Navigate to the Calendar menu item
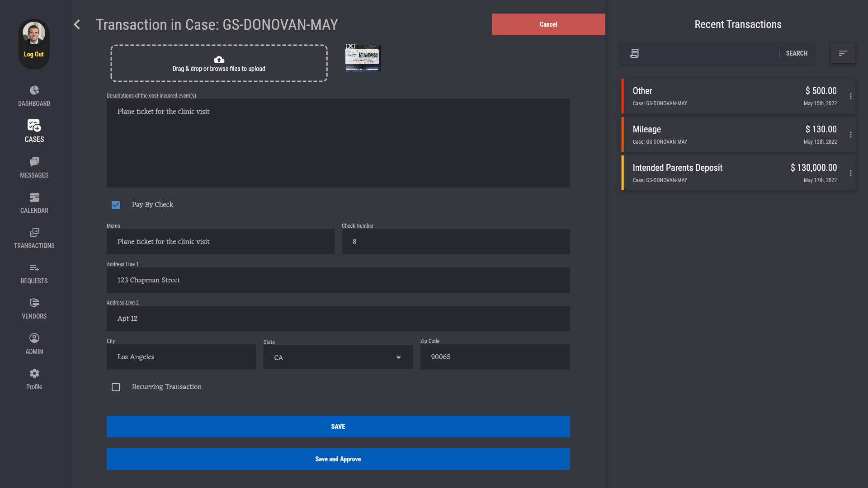Viewport: 868px width, 488px height. (34, 203)
